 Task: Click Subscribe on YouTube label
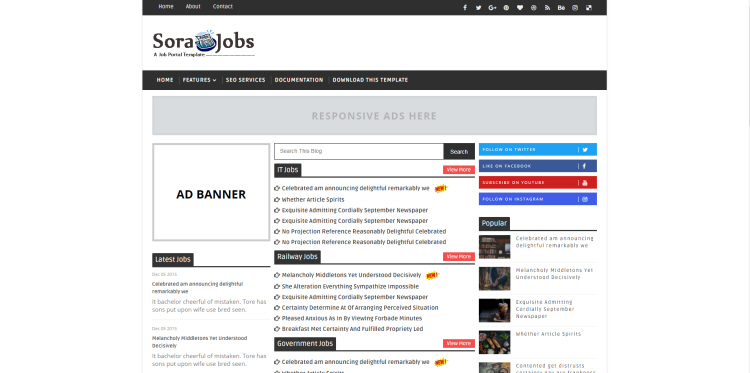(513, 183)
